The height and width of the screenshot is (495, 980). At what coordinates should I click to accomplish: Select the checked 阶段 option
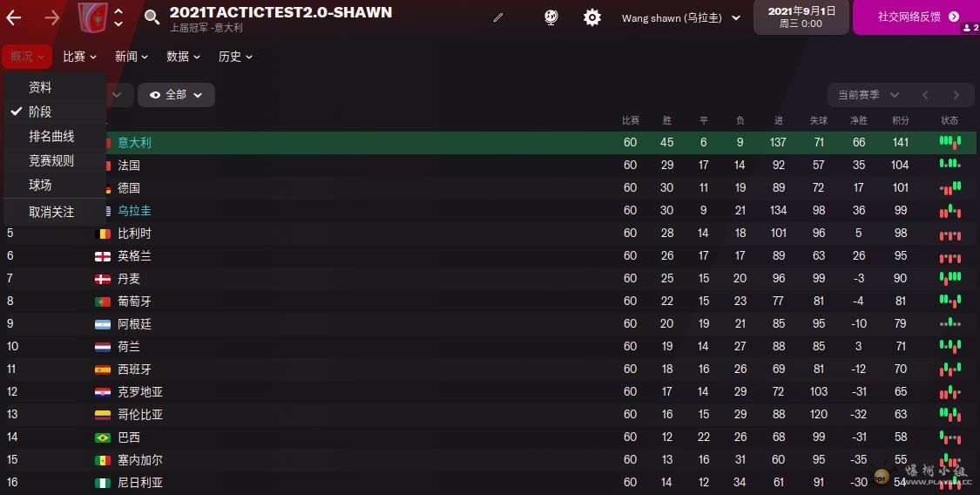click(x=40, y=112)
